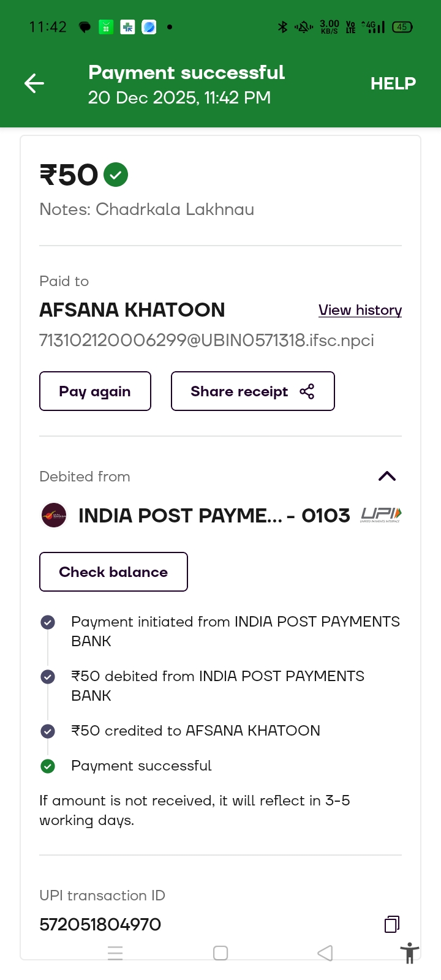Screen dimensions: 441x980
Task: Tap the Payment initiated step checkmark
Action: [48, 622]
